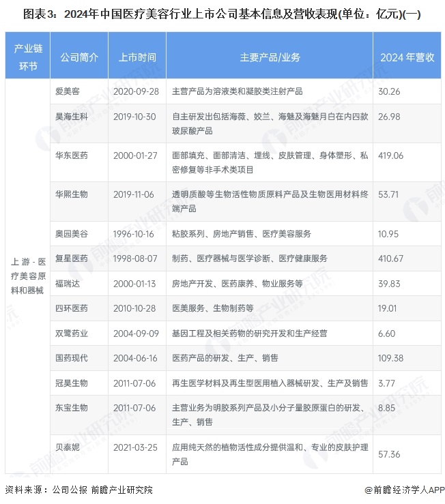The width and height of the screenshot is (445, 504).
Task: Click 东宝生物 listing date 2011-07-06
Action: point(134,408)
